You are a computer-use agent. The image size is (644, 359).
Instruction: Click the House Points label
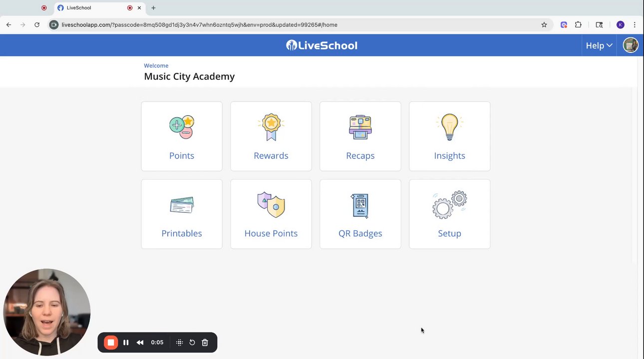tap(271, 233)
